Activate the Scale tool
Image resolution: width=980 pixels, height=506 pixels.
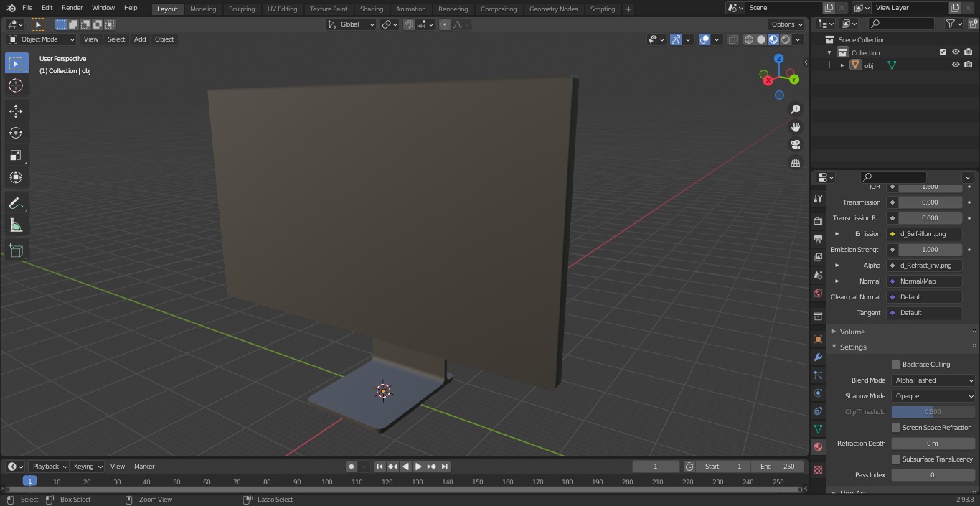pyautogui.click(x=16, y=155)
